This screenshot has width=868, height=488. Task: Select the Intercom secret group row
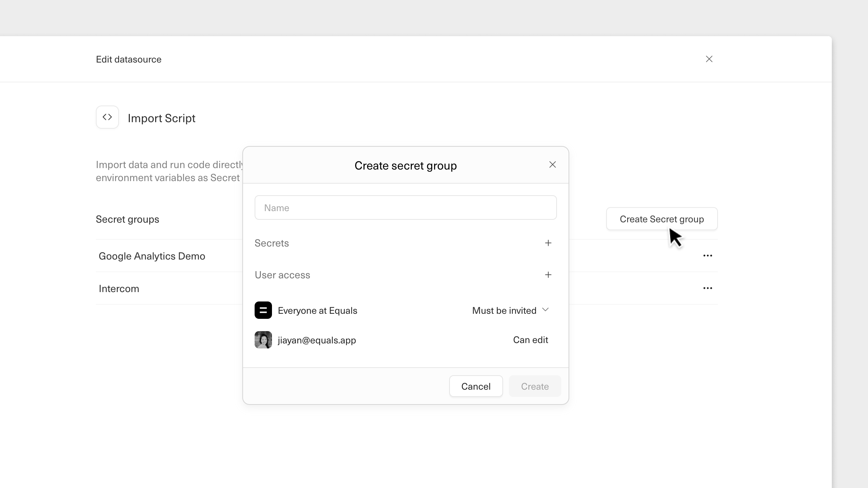coord(119,288)
